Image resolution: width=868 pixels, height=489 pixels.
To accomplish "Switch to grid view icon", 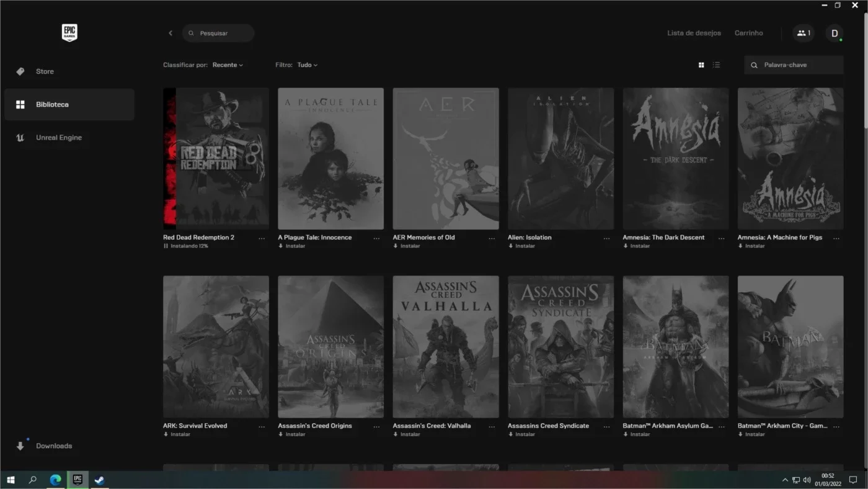I will pos(701,65).
